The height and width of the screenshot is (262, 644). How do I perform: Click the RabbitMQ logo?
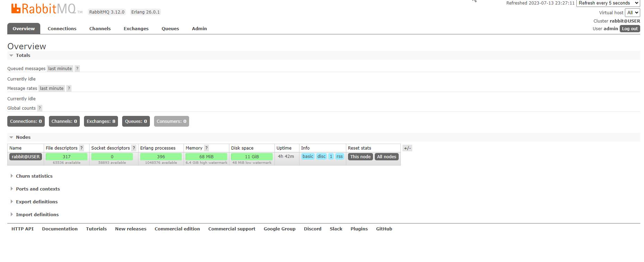(x=47, y=9)
